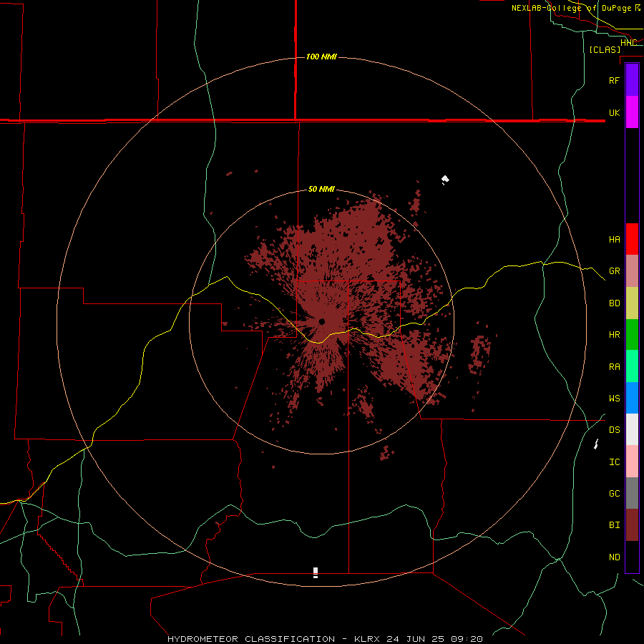Select the GC gray legend swatch
644x644 pixels.
coord(632,493)
